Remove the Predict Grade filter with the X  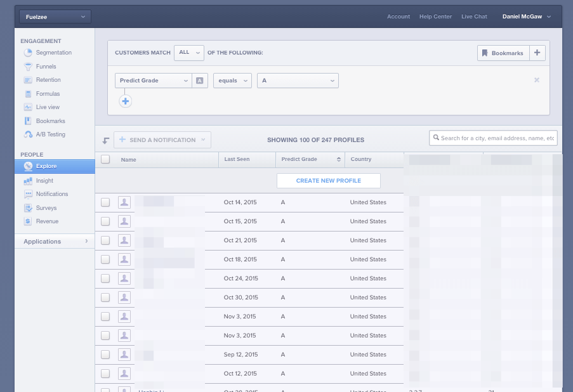point(536,80)
